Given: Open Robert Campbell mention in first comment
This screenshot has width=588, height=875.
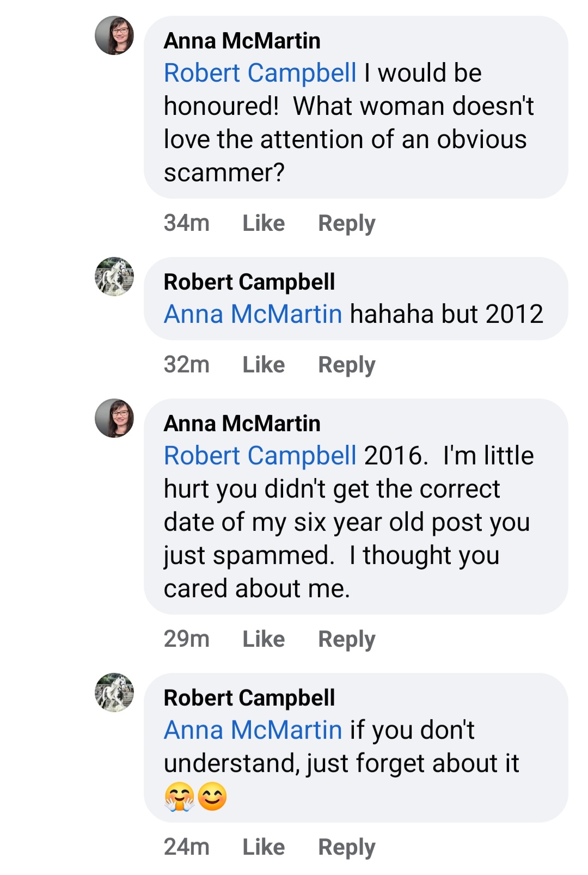Looking at the screenshot, I should coord(260,74).
